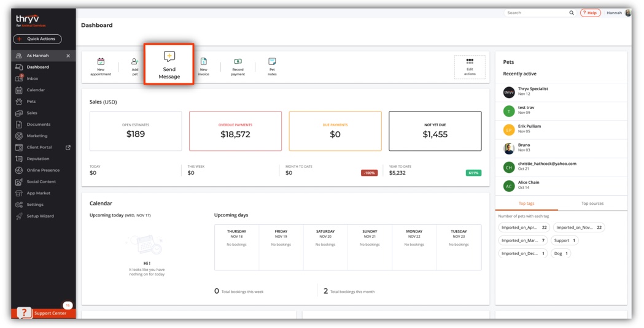Click the Social Content icon
Screen dimensions: 644x328
pos(19,181)
